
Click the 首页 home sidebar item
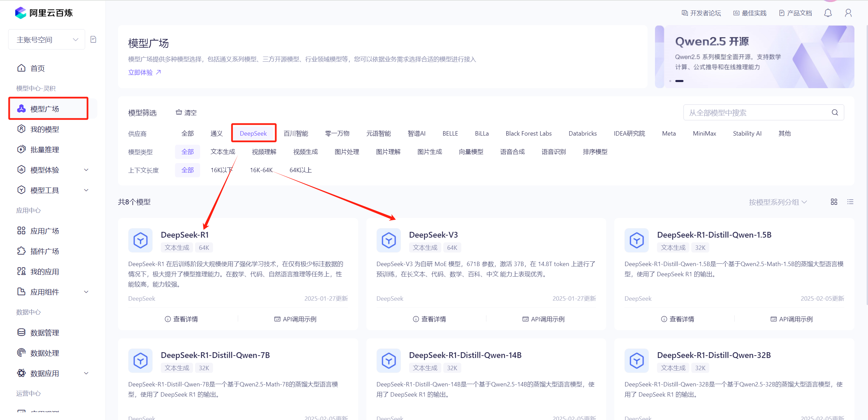[x=37, y=68]
